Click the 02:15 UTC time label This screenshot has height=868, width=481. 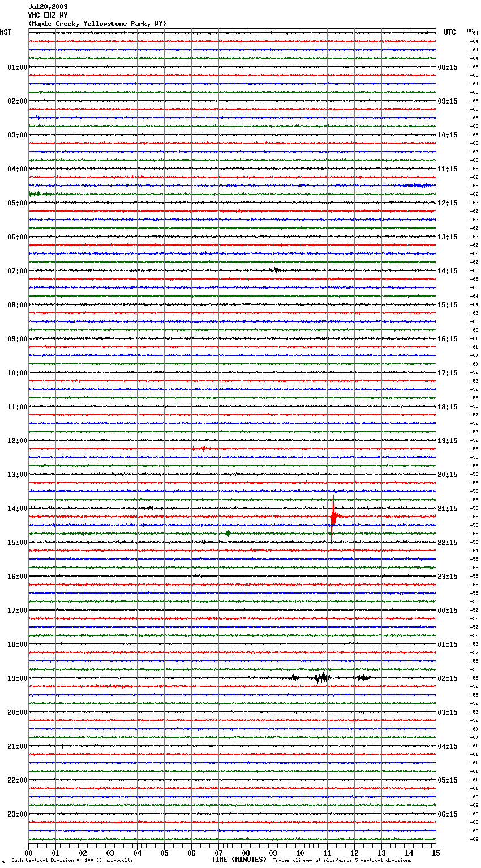(448, 678)
